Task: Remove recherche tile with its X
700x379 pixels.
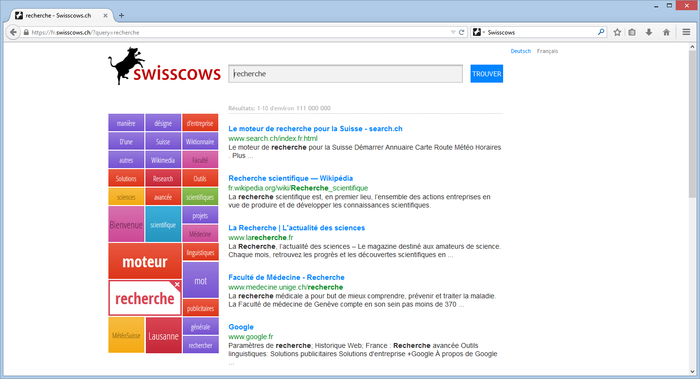Action: click(177, 284)
